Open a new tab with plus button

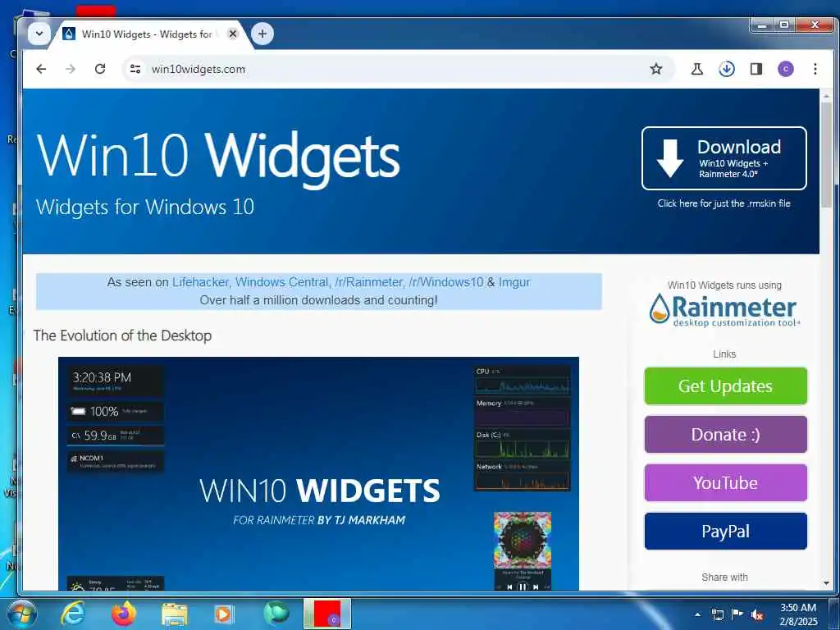tap(262, 34)
